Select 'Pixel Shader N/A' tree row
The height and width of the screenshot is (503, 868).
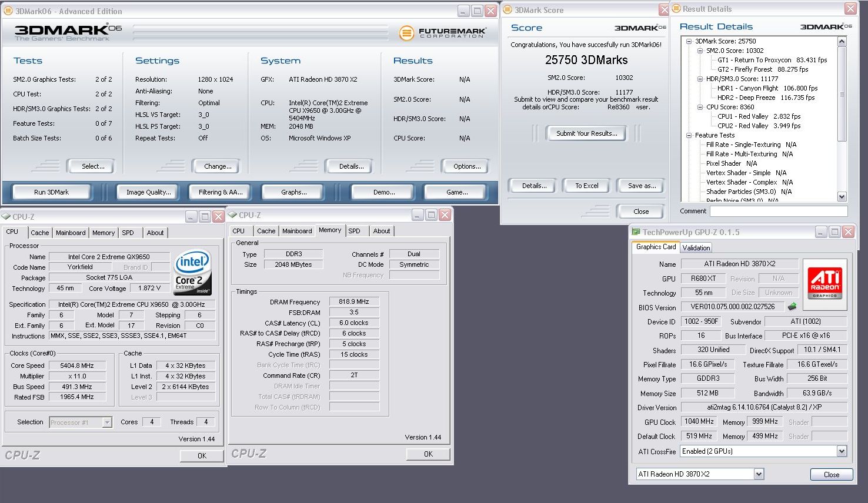click(x=732, y=163)
